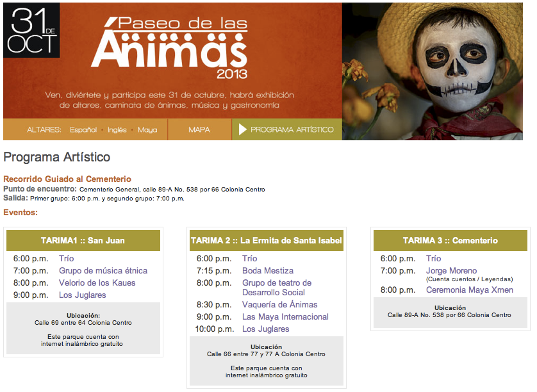
Task: Click the play arrow beside Programa Artístico
Action: 242,129
